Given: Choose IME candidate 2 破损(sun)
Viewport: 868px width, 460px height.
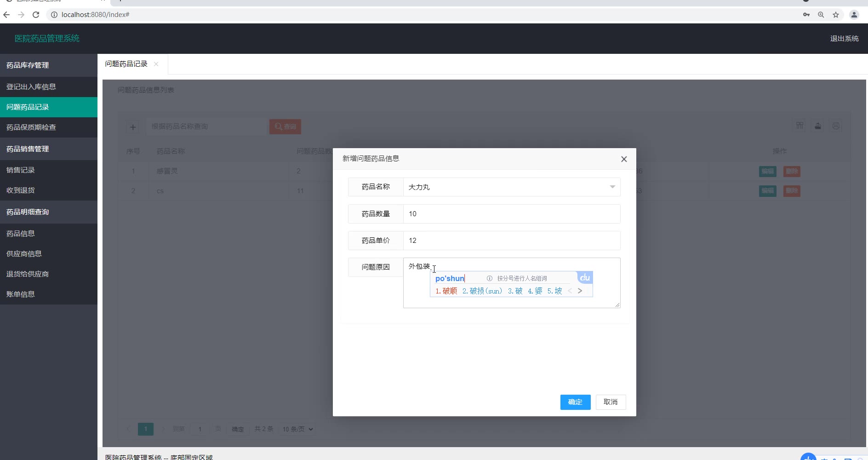Looking at the screenshot, I should pyautogui.click(x=482, y=291).
